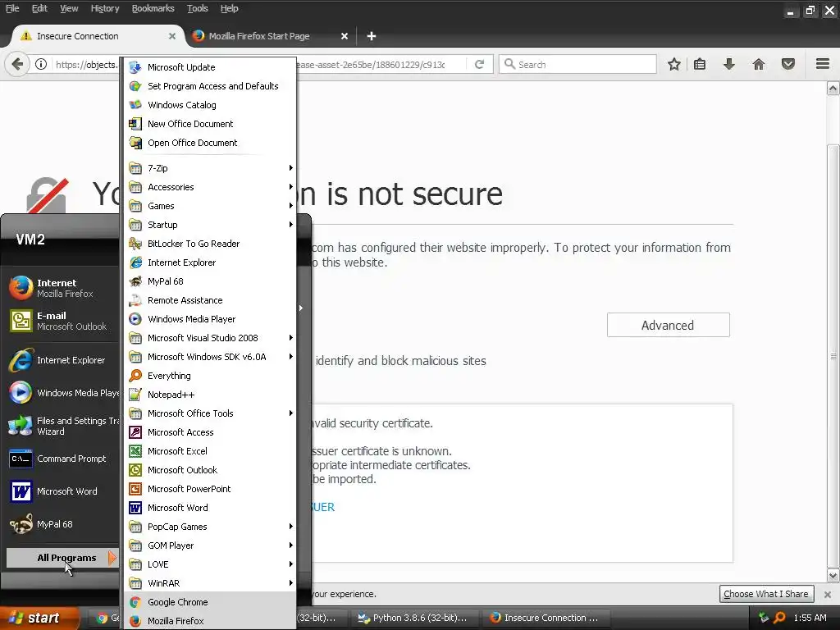Click Choose What I Share button
The width and height of the screenshot is (840, 630).
(766, 594)
